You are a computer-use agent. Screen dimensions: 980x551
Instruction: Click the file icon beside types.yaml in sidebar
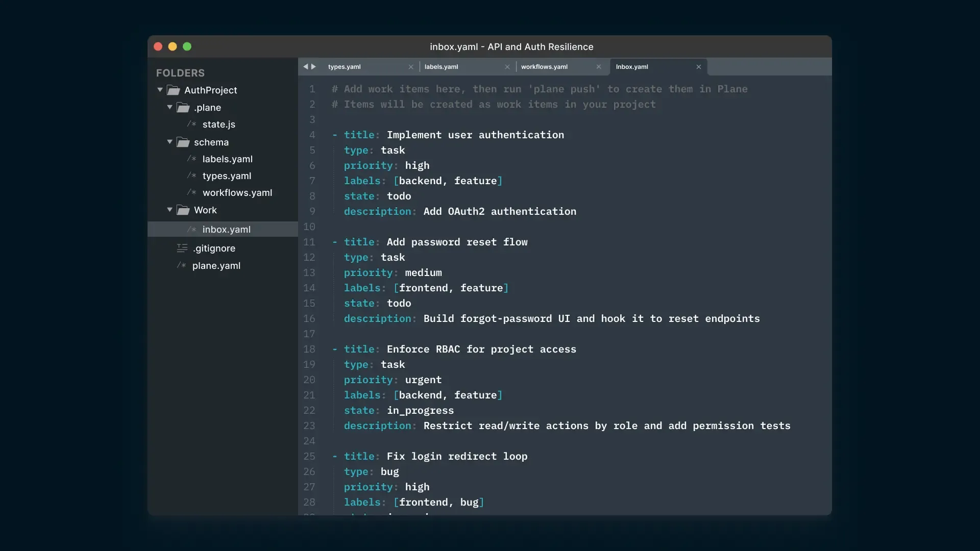[x=191, y=176]
